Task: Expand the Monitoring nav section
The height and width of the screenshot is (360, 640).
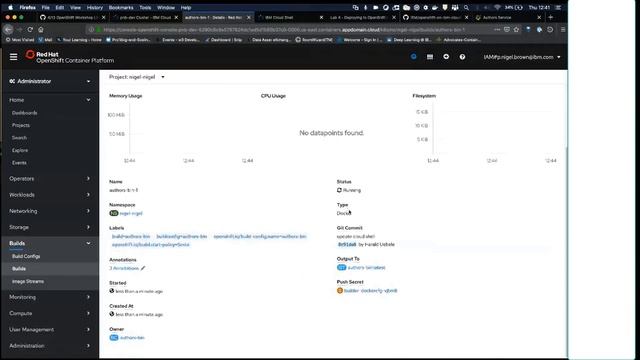Action: tap(50, 297)
